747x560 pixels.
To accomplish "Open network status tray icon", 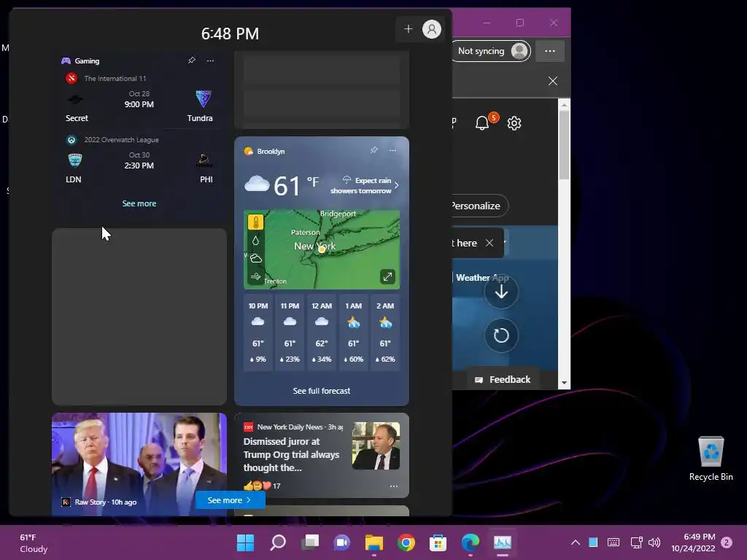I will [636, 542].
